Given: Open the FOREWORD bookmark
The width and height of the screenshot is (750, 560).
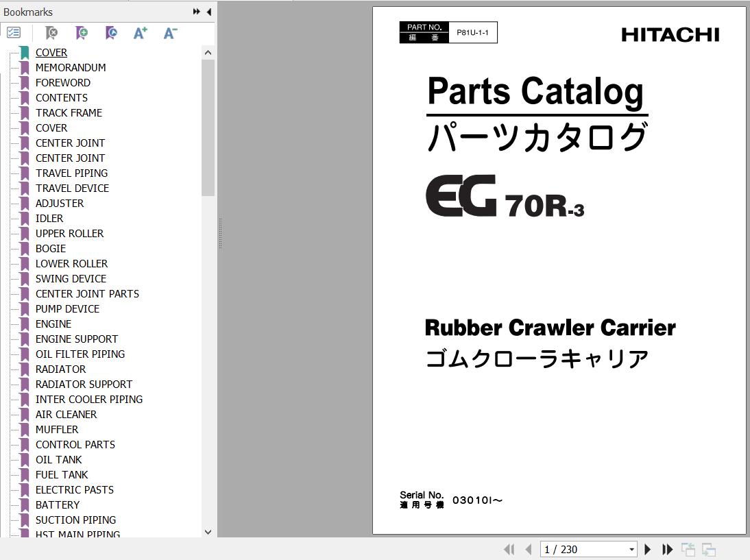Looking at the screenshot, I should tap(62, 82).
